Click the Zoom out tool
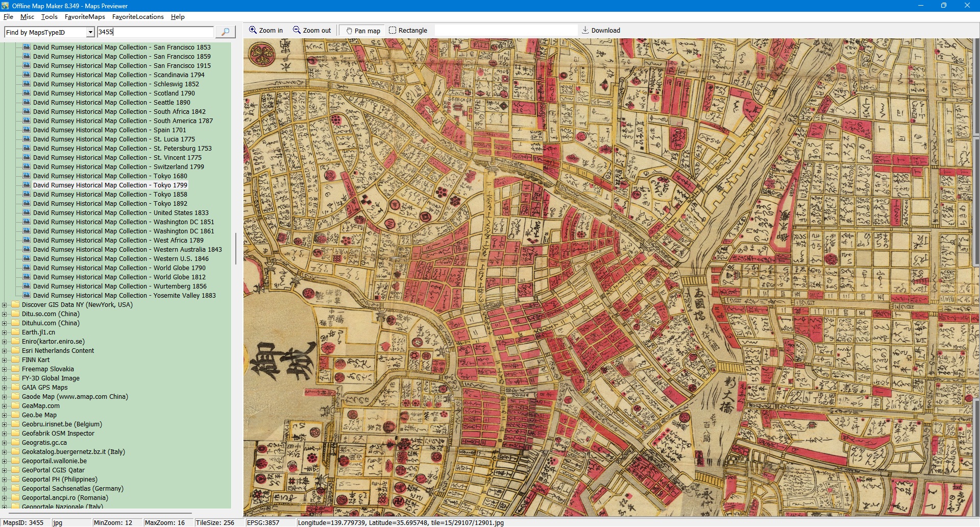980x527 pixels. point(311,31)
